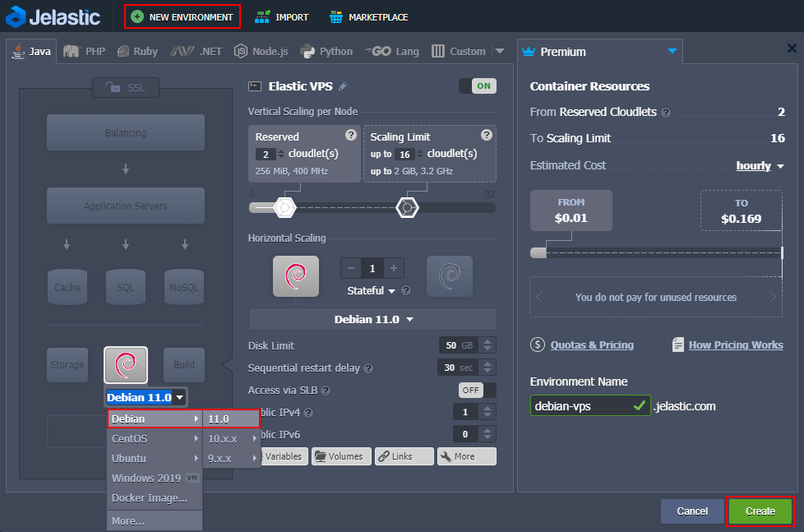Increase the node count with plus
804x532 pixels.
click(x=394, y=268)
